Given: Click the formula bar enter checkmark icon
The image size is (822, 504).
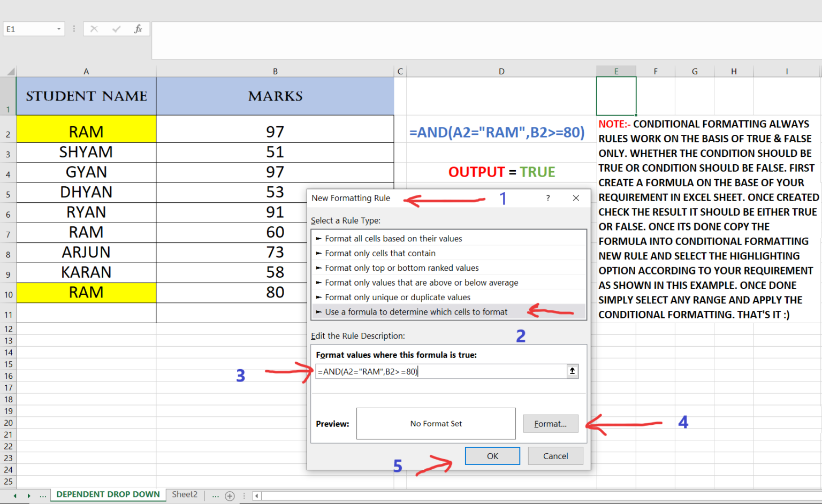Looking at the screenshot, I should click(116, 29).
